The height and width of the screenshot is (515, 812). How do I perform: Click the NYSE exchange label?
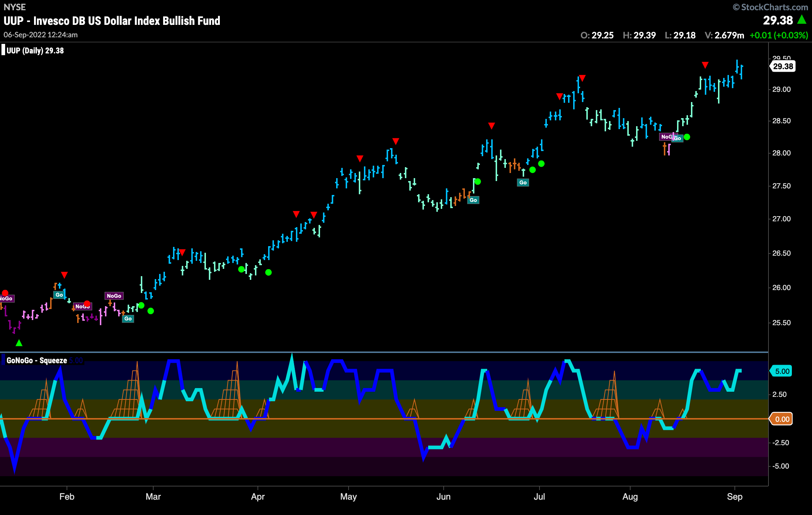[x=15, y=7]
